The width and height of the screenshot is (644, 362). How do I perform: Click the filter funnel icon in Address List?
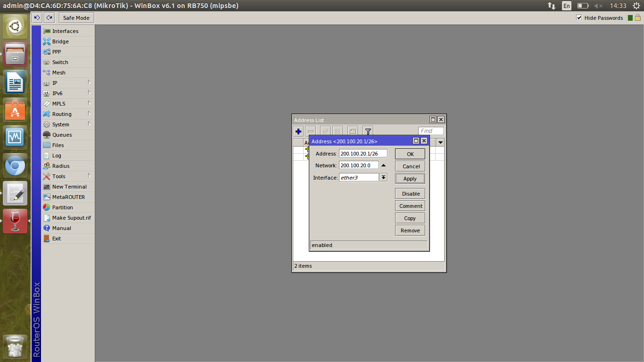[x=368, y=132]
